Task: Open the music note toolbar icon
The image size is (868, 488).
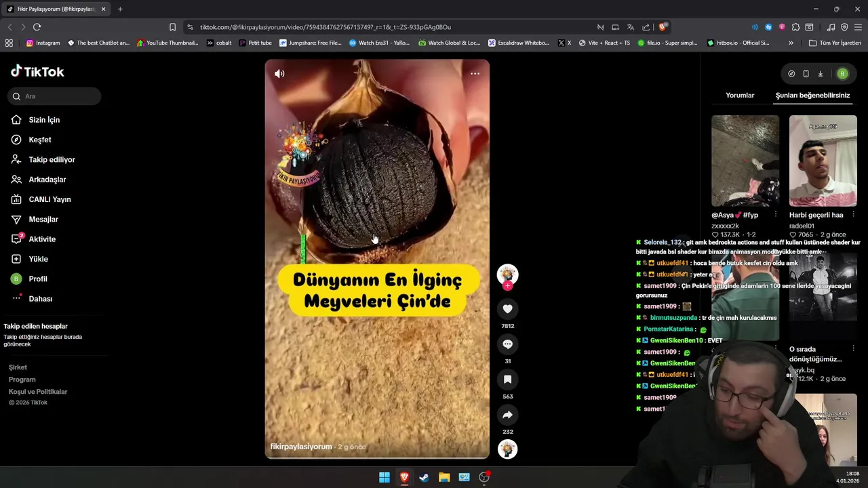Action: click(831, 27)
